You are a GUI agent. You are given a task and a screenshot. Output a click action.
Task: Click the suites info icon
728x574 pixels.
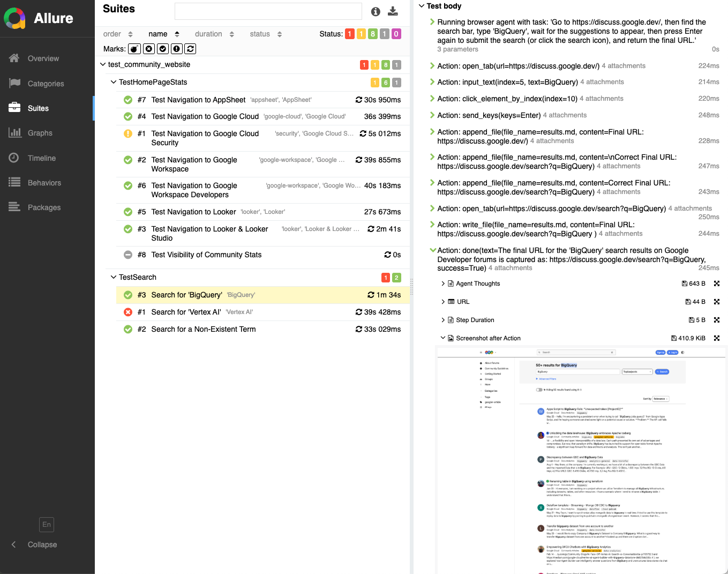coord(376,11)
